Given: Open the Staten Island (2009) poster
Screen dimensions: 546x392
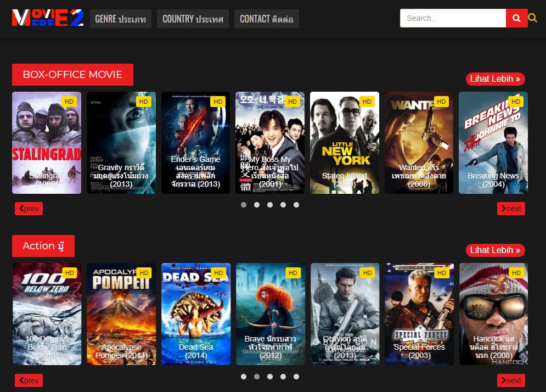Looking at the screenshot, I should [345, 143].
